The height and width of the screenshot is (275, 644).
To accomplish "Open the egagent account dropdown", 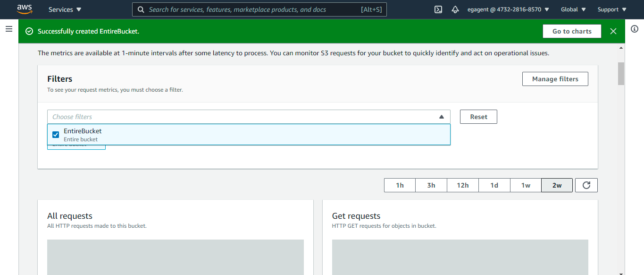I will pyautogui.click(x=508, y=9).
